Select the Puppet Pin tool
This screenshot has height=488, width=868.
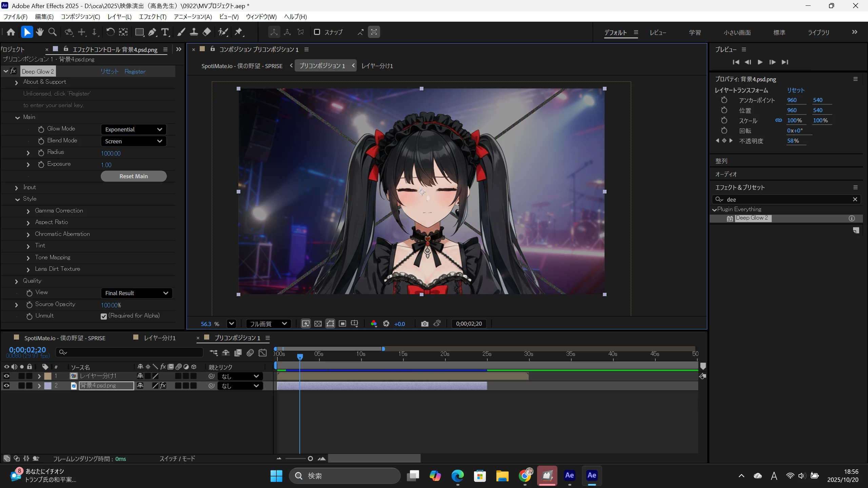tap(239, 32)
